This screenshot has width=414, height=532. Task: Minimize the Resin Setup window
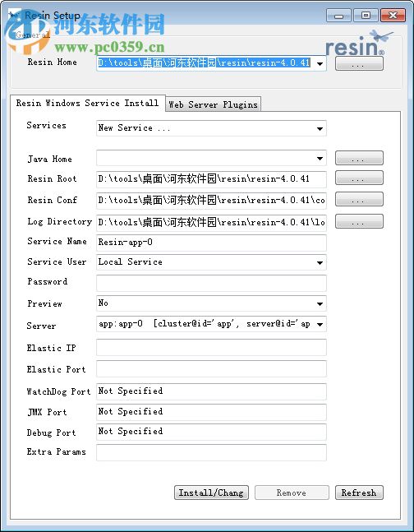point(338,16)
